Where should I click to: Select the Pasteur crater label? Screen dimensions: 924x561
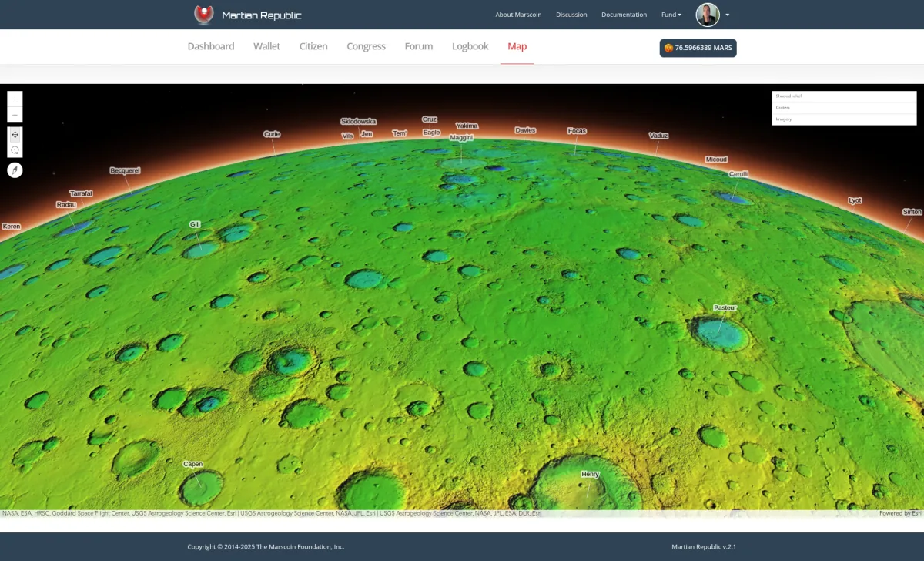pyautogui.click(x=725, y=307)
